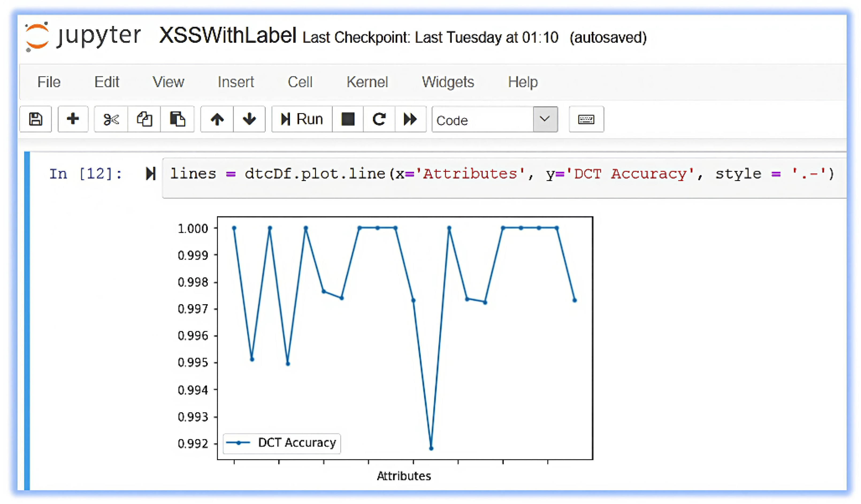The width and height of the screenshot is (861, 504).
Task: Open the Kernel menu
Action: coord(367,82)
